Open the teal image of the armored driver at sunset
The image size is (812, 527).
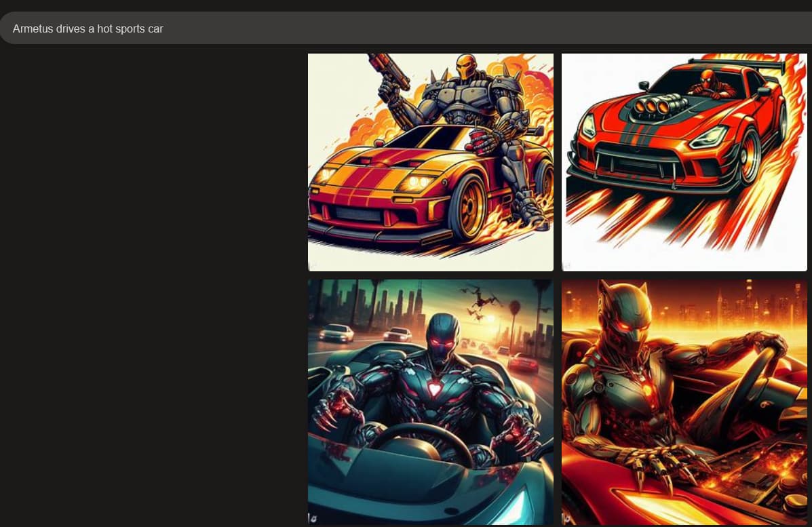click(x=430, y=402)
